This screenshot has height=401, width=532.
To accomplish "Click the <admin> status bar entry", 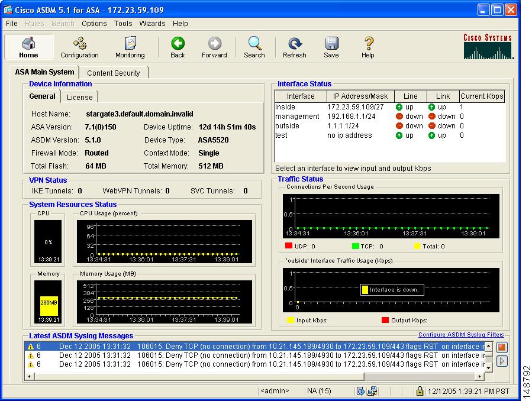I will point(275,391).
